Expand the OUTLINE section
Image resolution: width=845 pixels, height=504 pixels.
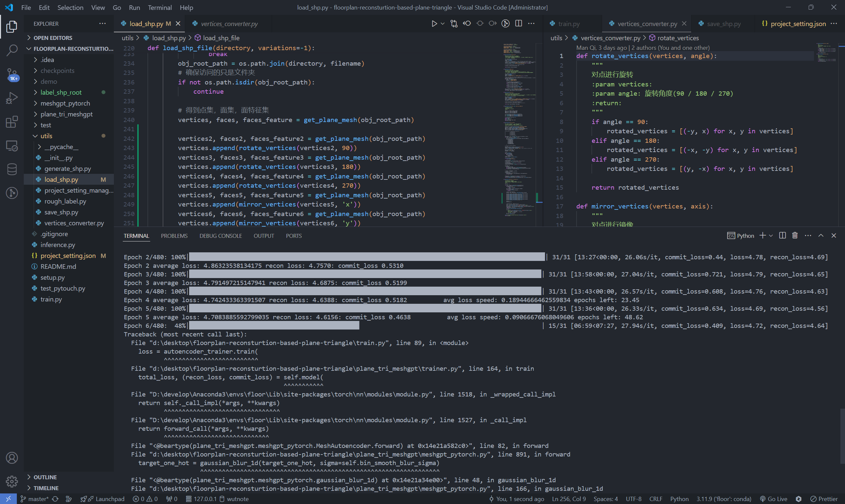(45, 477)
